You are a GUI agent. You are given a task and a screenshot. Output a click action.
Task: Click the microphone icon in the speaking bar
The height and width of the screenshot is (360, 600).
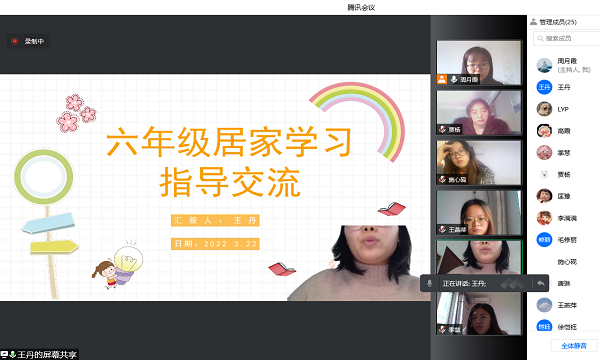point(429,283)
